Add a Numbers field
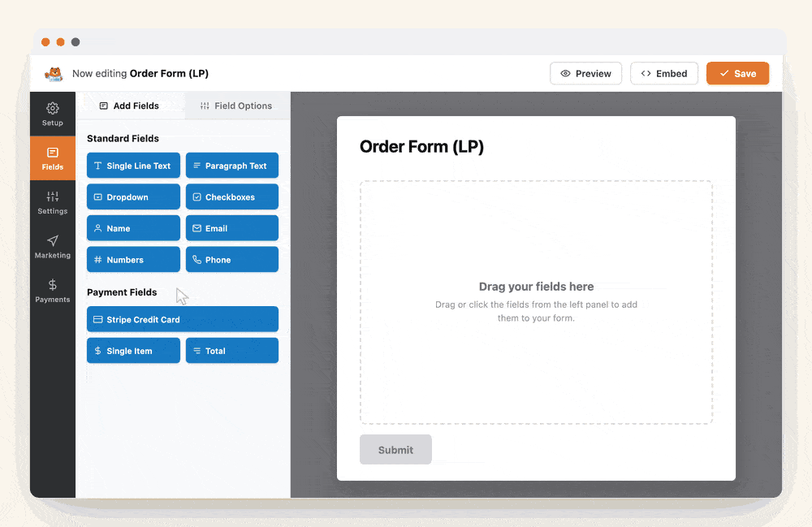The image size is (812, 527). point(133,259)
